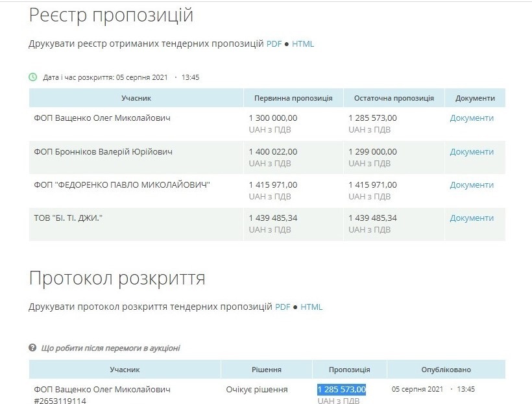Click the Реєстр пропозицій heading
Screen dimensions: 532x404
(111, 16)
